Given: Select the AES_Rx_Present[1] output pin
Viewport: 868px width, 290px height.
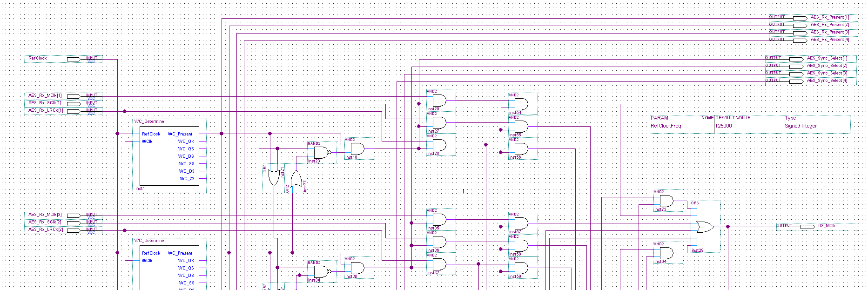Looking at the screenshot, I should [813, 18].
